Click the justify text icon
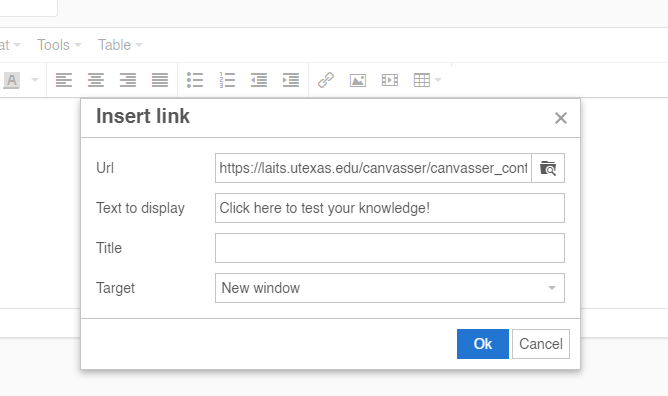668x396 pixels. (x=160, y=80)
